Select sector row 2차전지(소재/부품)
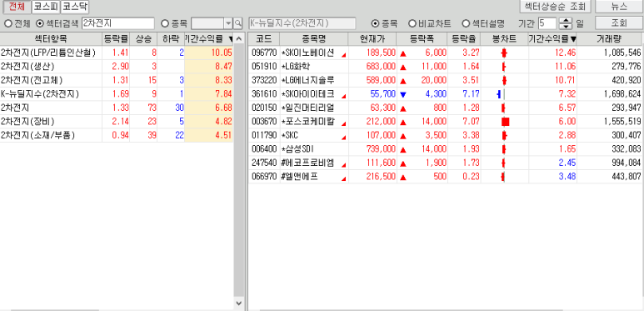The height and width of the screenshot is (311, 644). coord(117,135)
